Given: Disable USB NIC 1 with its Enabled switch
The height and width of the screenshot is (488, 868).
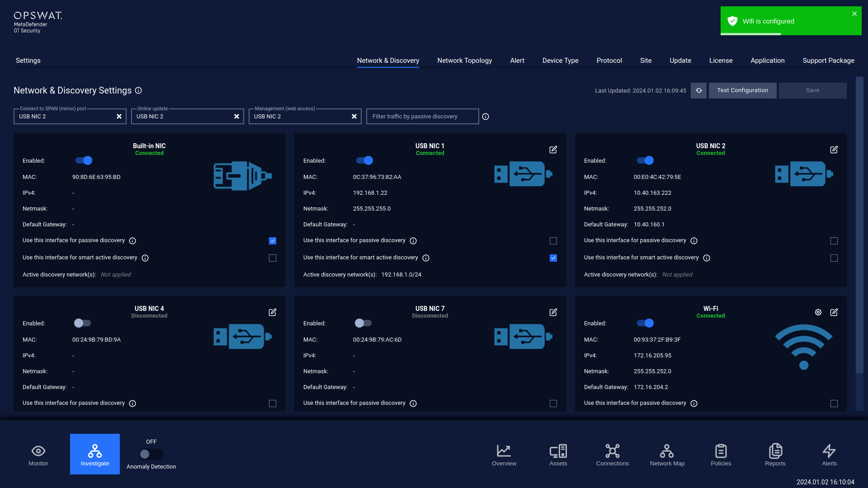Looking at the screenshot, I should [x=365, y=160].
